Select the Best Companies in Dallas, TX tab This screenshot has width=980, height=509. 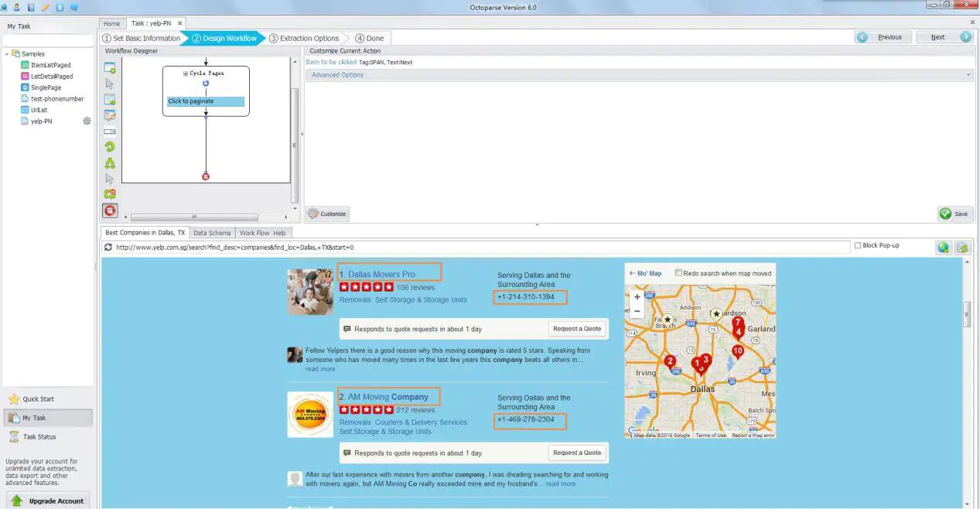click(145, 233)
